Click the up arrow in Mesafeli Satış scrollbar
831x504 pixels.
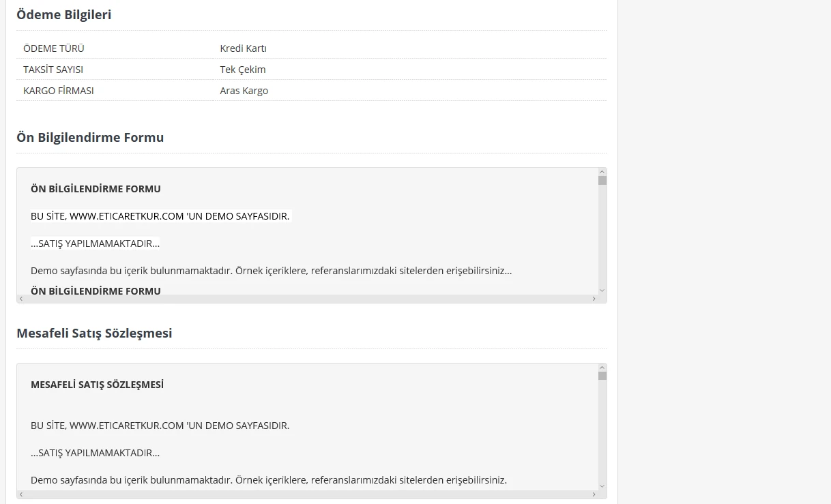coord(602,368)
